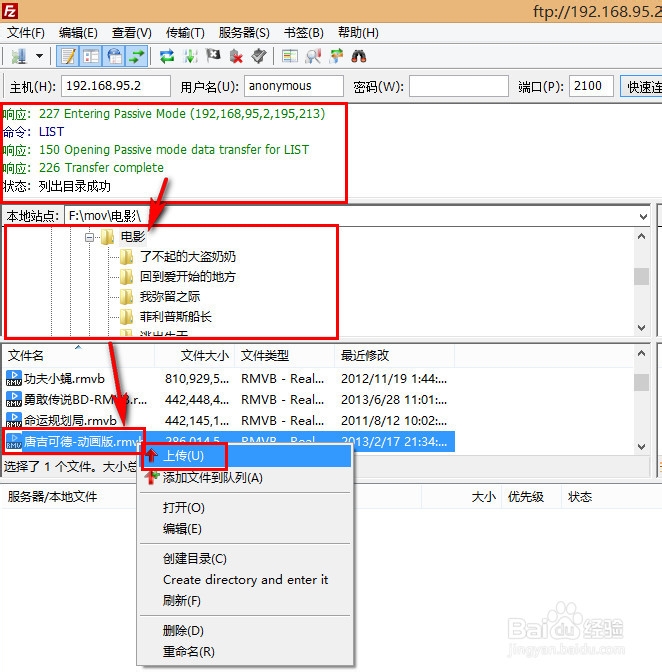This screenshot has height=672, width=662.
Task: Open the 帮助(H) menu
Action: [358, 33]
